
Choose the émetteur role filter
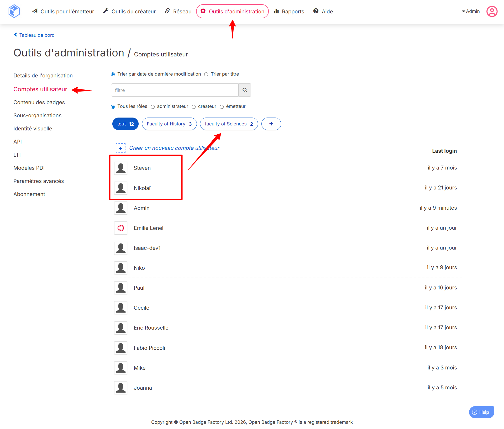coord(222,107)
